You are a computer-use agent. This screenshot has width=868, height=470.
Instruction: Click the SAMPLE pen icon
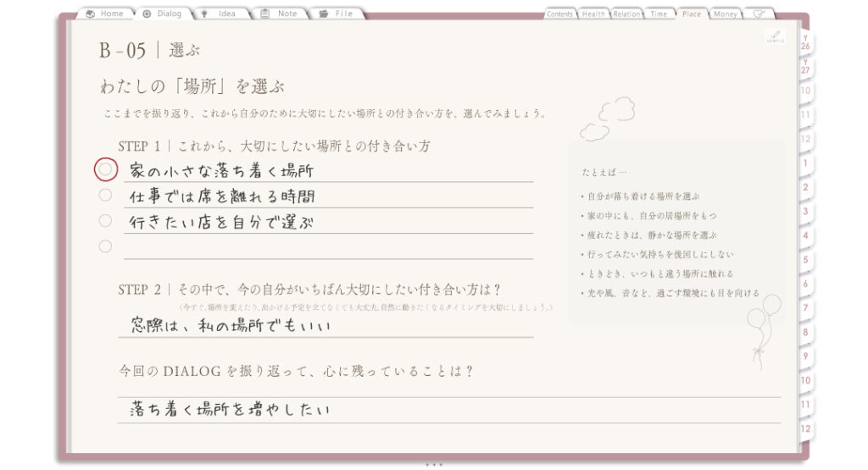(x=775, y=36)
